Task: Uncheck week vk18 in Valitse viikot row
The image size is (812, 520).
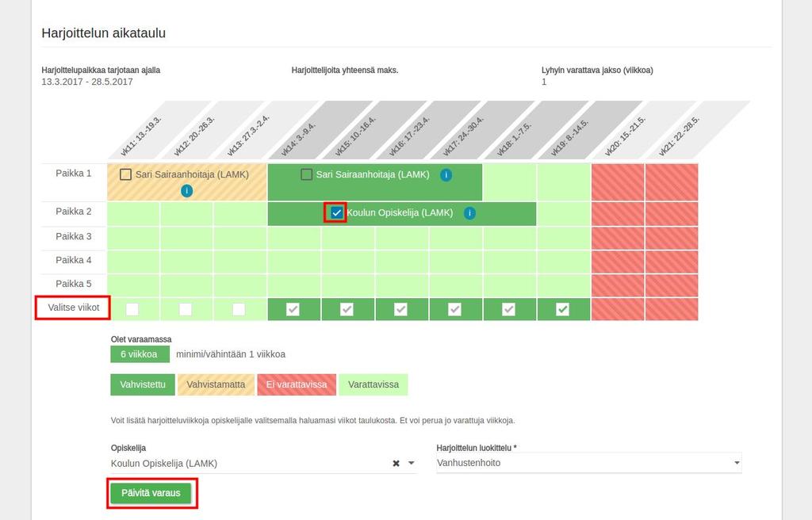Action: (x=508, y=309)
